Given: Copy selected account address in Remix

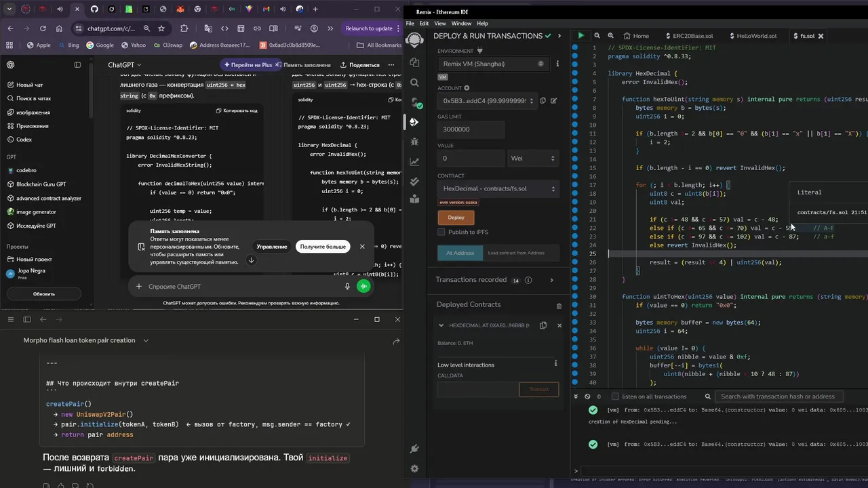Looking at the screenshot, I should coord(542,100).
